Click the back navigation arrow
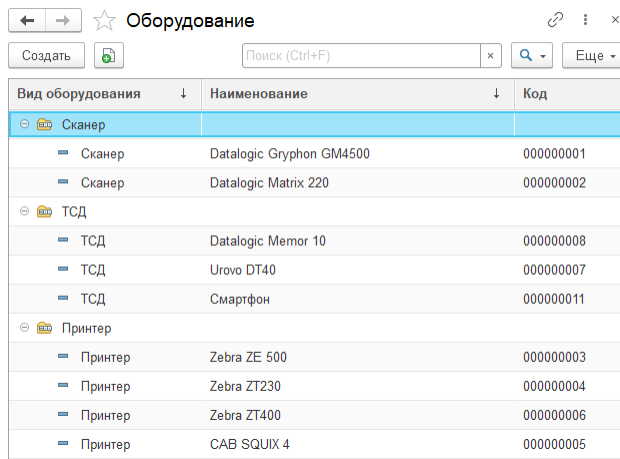 (27, 20)
